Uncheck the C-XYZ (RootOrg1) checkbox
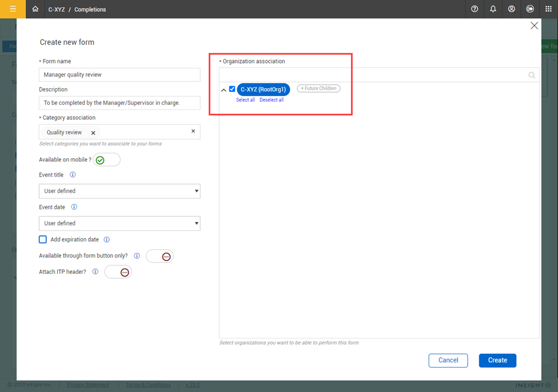This screenshot has width=558, height=392. [x=232, y=89]
